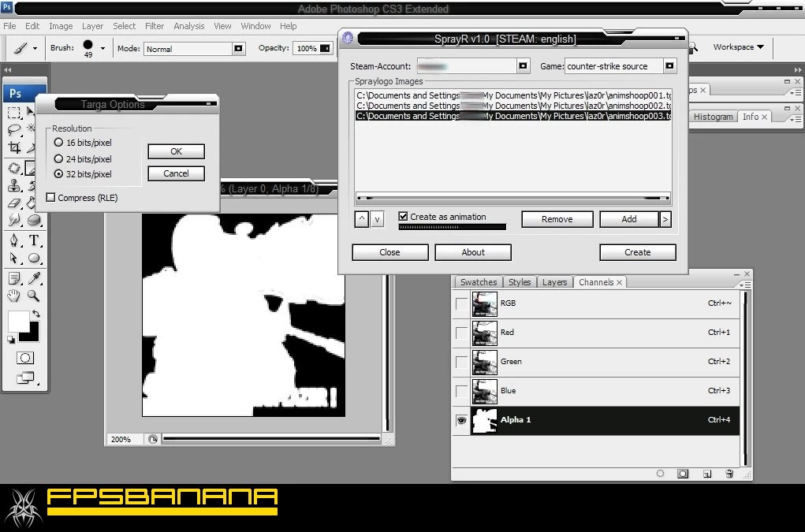Select the Type tool

34,240
